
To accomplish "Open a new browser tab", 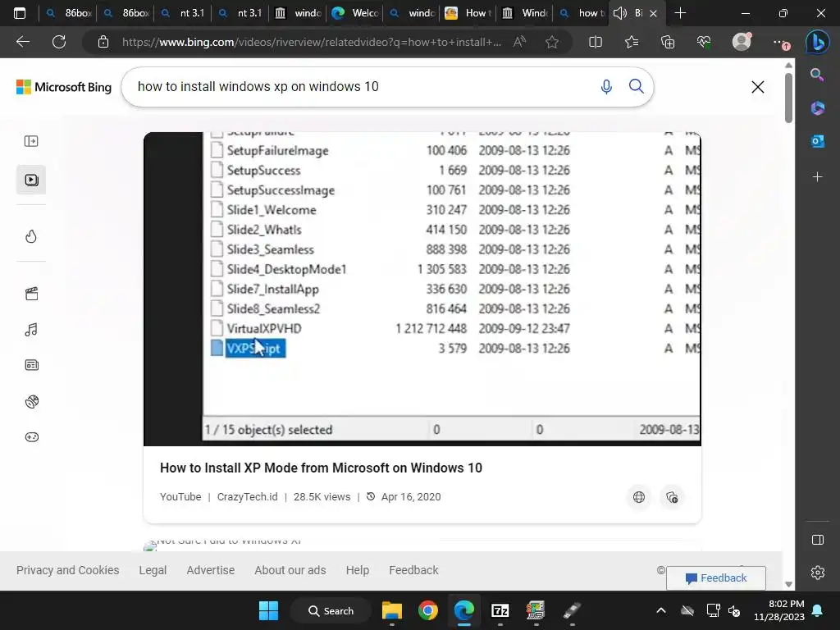I will click(x=680, y=13).
